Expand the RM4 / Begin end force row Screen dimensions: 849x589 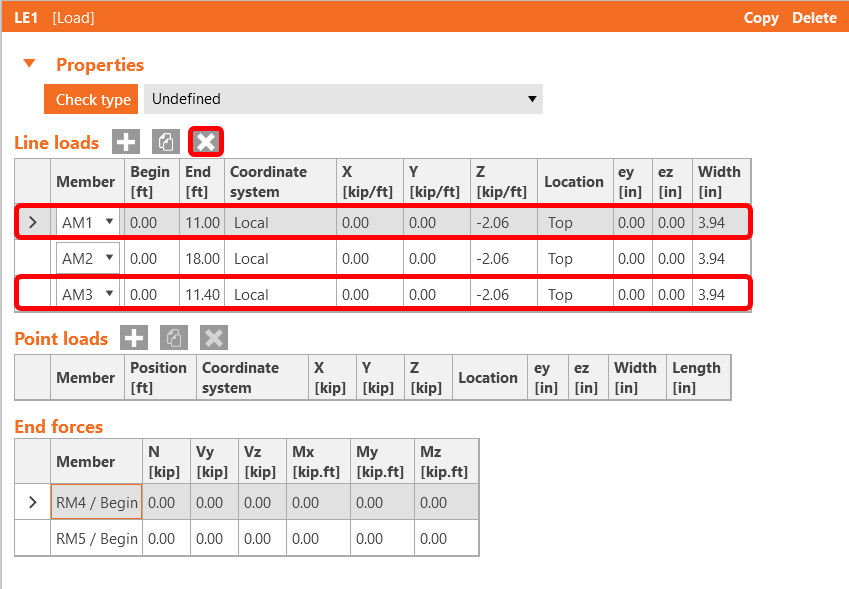click(x=32, y=502)
